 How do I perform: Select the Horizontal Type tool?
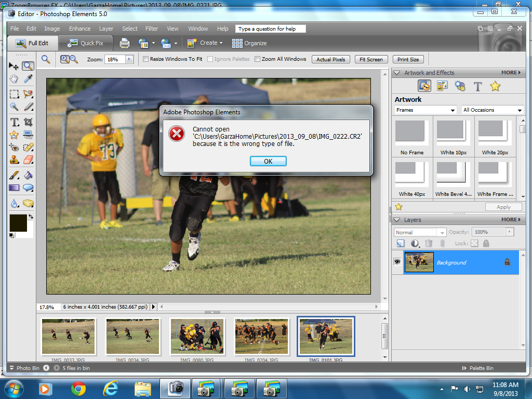14,122
